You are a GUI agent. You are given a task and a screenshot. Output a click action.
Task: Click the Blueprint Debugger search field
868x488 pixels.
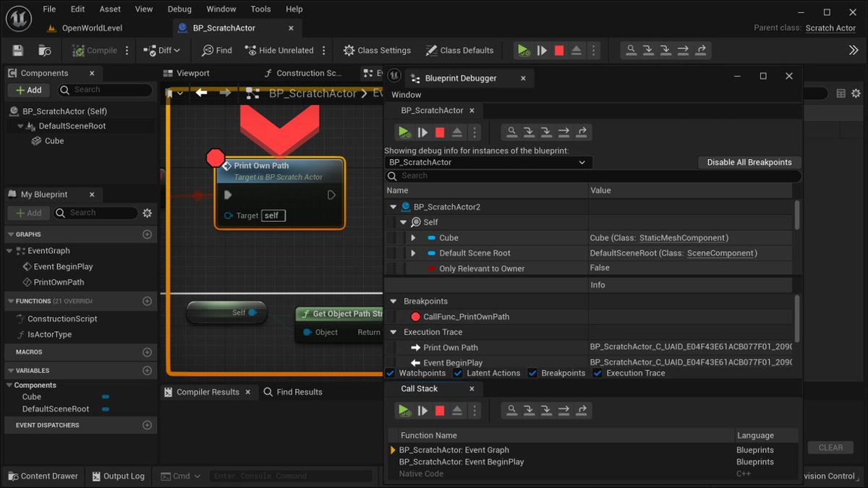coord(593,176)
